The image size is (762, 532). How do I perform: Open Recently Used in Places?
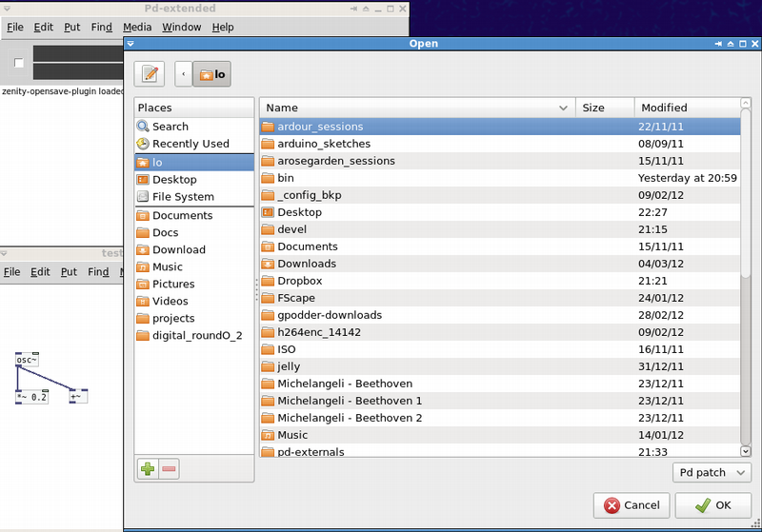[194, 144]
